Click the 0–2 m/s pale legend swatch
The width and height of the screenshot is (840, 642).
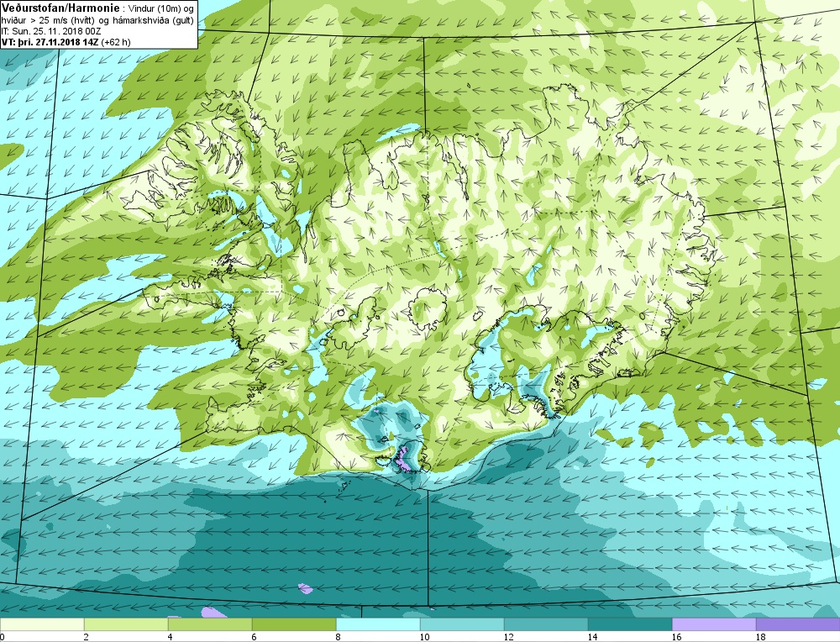click(42, 624)
